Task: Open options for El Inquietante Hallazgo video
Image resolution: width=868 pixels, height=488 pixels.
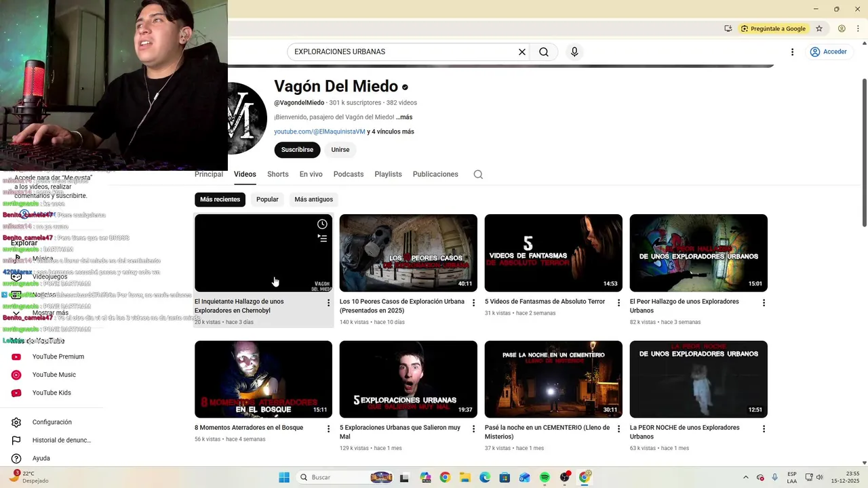Action: [x=328, y=303]
